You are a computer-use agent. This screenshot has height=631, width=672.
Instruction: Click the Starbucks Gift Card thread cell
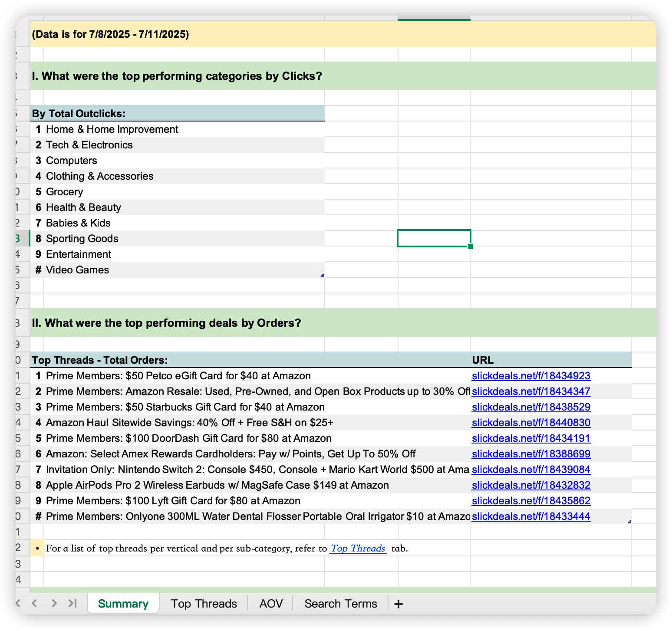click(x=257, y=407)
